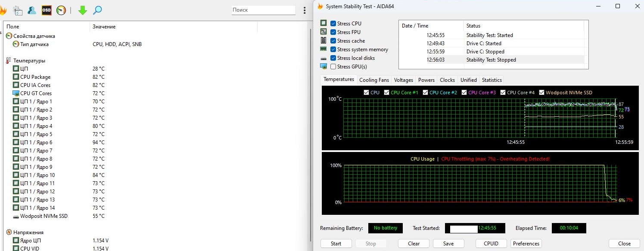Screen dimensions: 644x251
Task: Hide the CPU line in the temperature graph
Action: click(367, 93)
